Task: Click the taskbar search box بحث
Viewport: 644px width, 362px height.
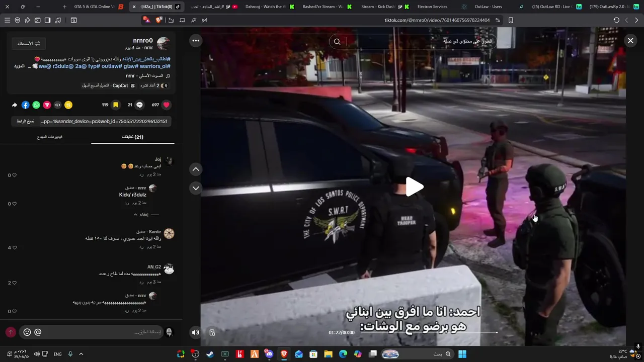Action: click(417, 354)
